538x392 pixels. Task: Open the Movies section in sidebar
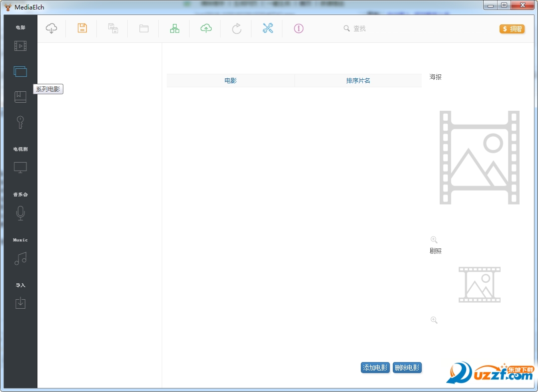point(20,45)
